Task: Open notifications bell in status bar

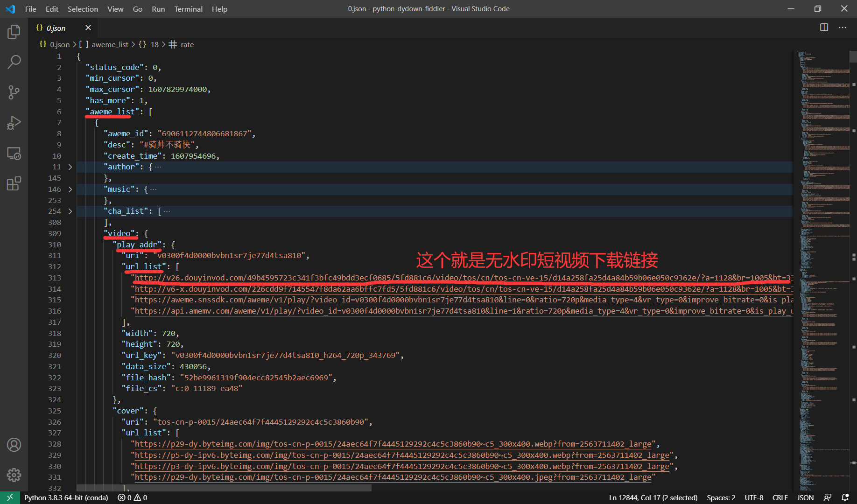Action: tap(845, 497)
